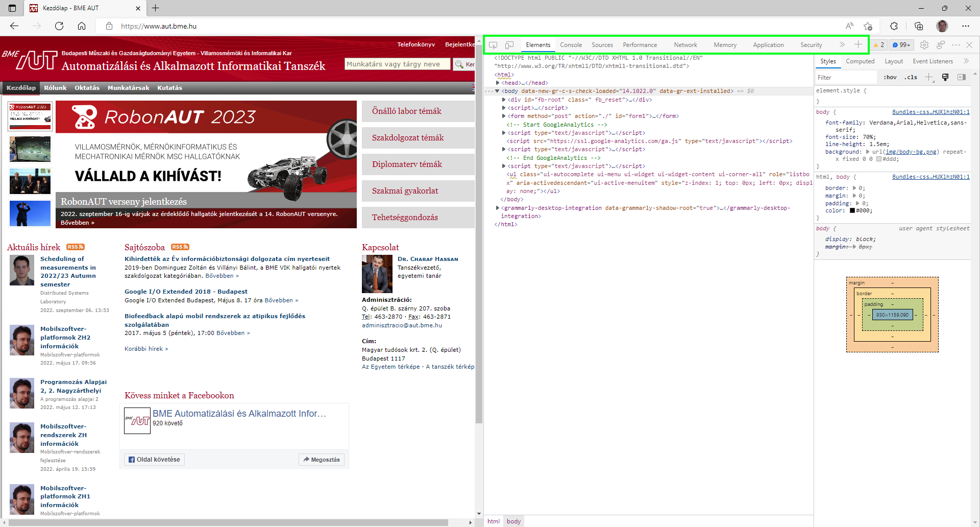Open the DevTools feedback icon
The width and height of the screenshot is (980, 527).
click(x=940, y=45)
